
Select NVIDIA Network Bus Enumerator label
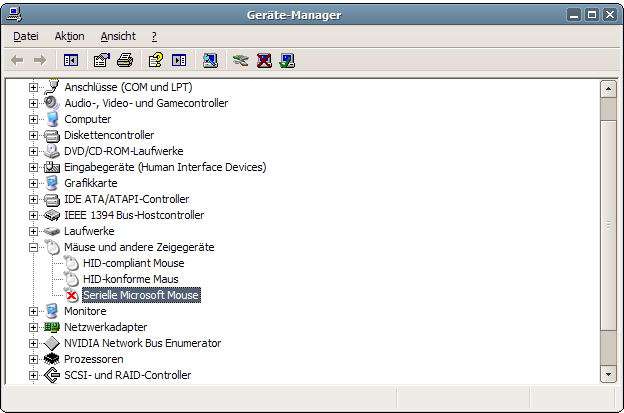pos(142,343)
